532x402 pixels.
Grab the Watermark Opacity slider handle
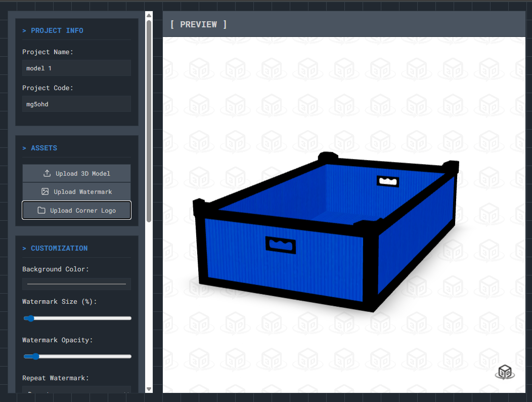(x=35, y=356)
